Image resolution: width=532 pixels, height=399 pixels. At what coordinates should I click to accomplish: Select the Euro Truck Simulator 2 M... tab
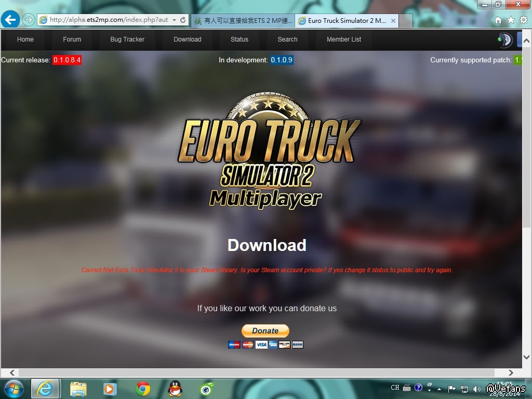point(346,21)
